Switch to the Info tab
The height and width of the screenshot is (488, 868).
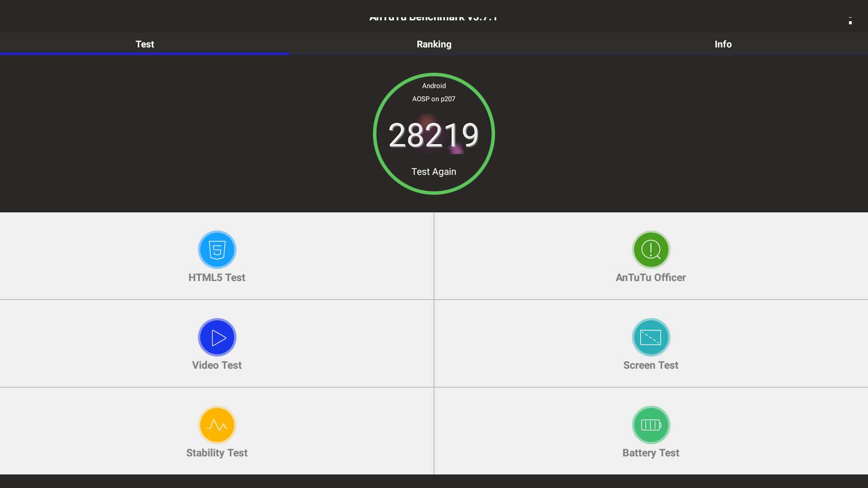click(723, 44)
